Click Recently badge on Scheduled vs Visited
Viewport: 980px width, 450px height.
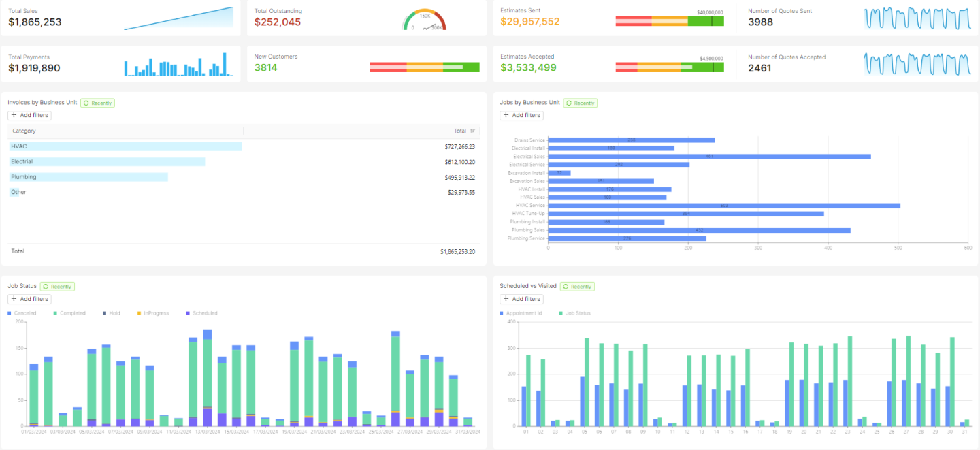pos(577,287)
